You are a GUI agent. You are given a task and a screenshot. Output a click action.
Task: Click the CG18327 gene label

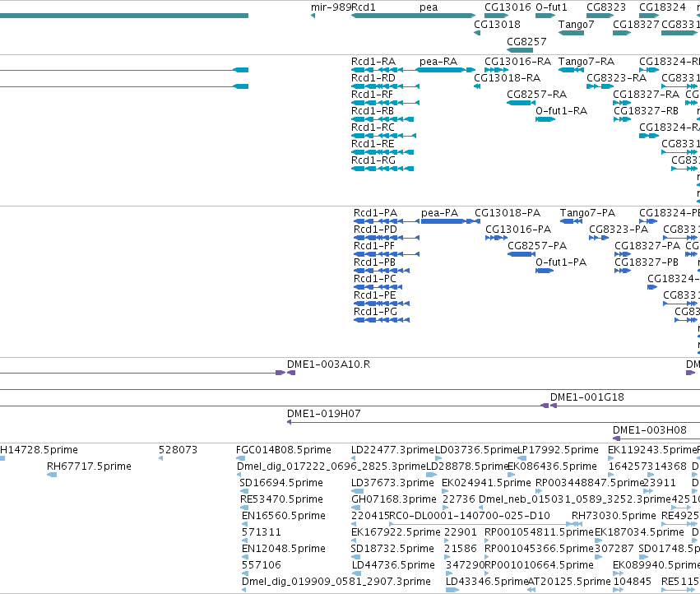(x=636, y=24)
